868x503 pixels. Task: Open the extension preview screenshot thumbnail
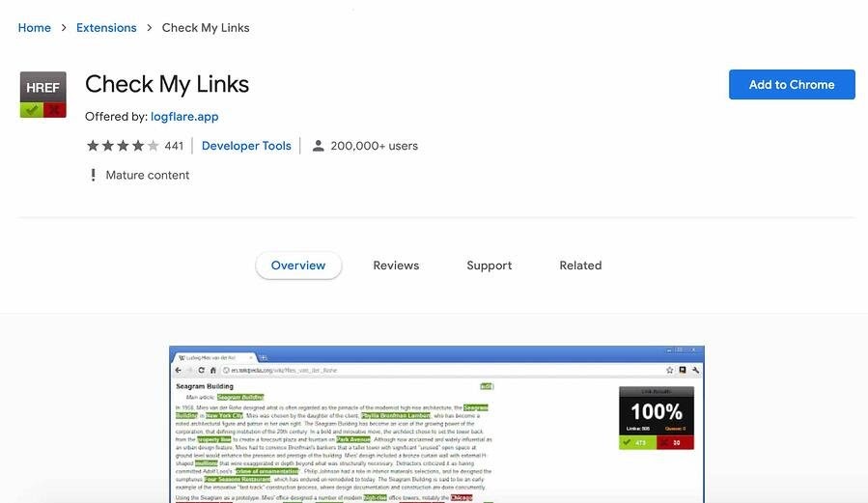point(436,425)
